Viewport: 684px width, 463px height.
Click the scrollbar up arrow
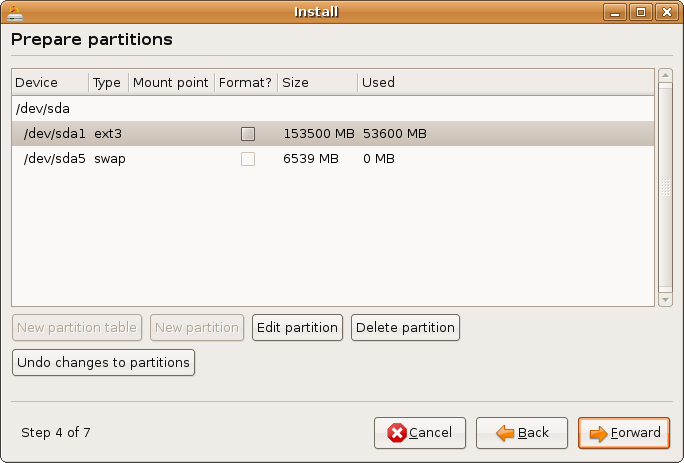(664, 76)
